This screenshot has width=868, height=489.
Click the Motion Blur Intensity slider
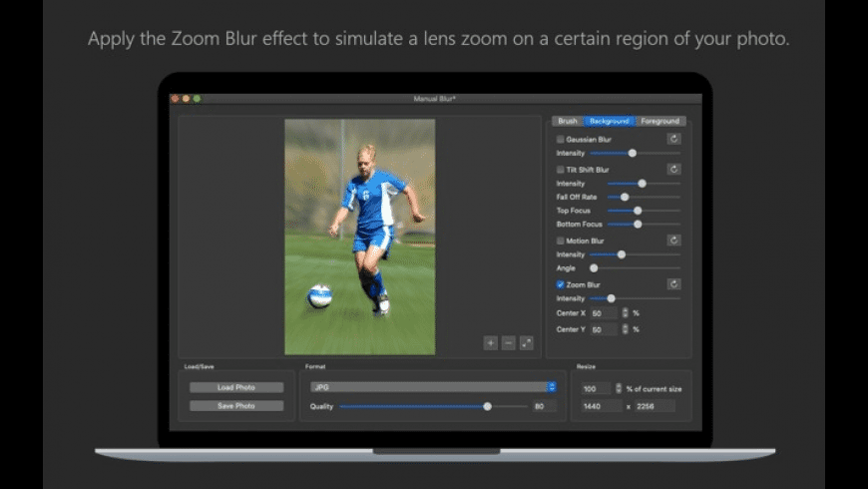pos(636,254)
